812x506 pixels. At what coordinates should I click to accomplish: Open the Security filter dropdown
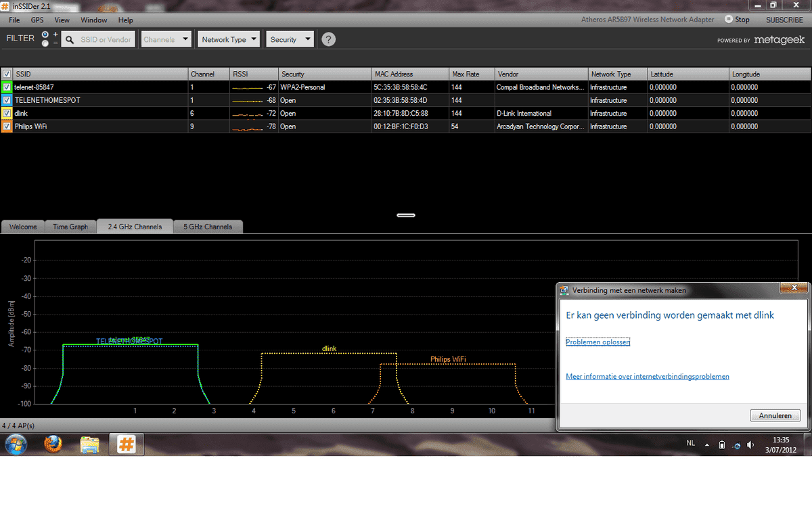[x=291, y=39]
